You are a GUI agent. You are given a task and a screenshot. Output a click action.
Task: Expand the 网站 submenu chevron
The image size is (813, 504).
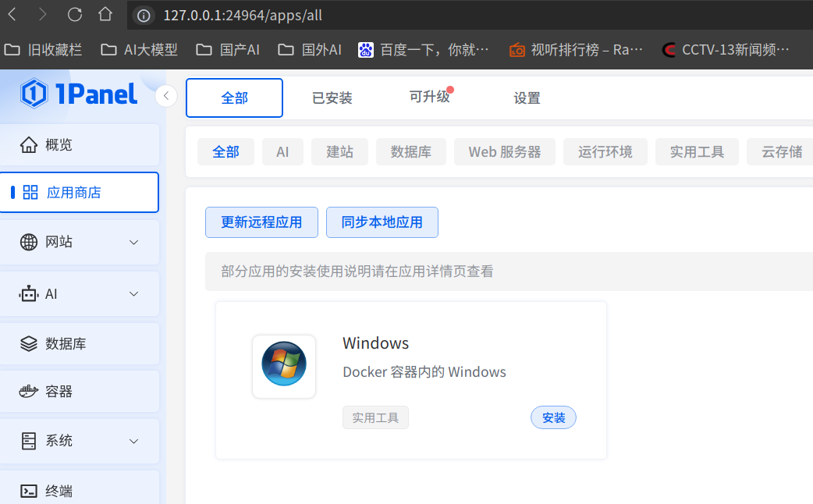pos(133,242)
